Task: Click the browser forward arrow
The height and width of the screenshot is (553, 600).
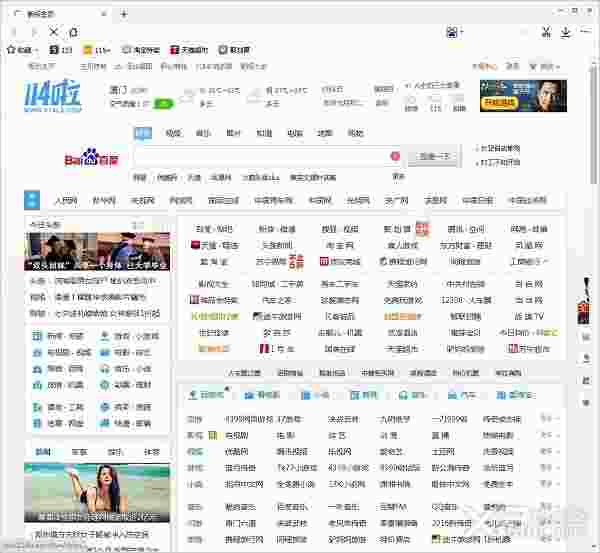Action: (x=34, y=32)
